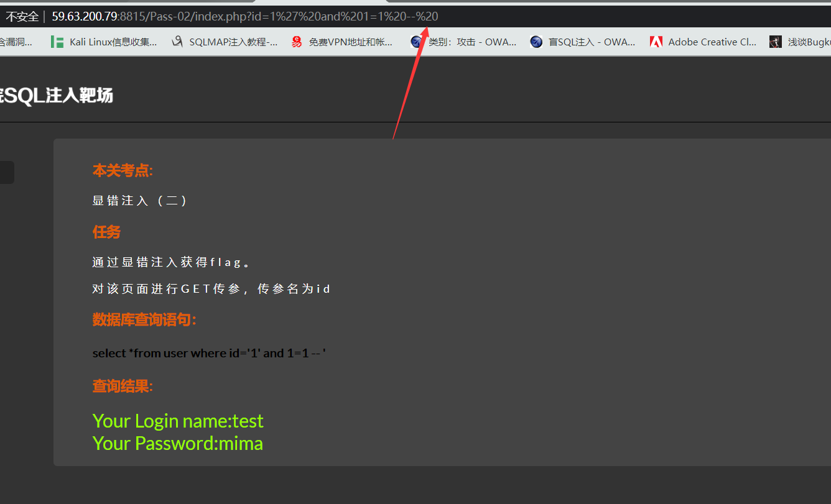831x504 pixels.
Task: Click the 盲SQL注入 OWASP bookmark icon
Action: 536,42
